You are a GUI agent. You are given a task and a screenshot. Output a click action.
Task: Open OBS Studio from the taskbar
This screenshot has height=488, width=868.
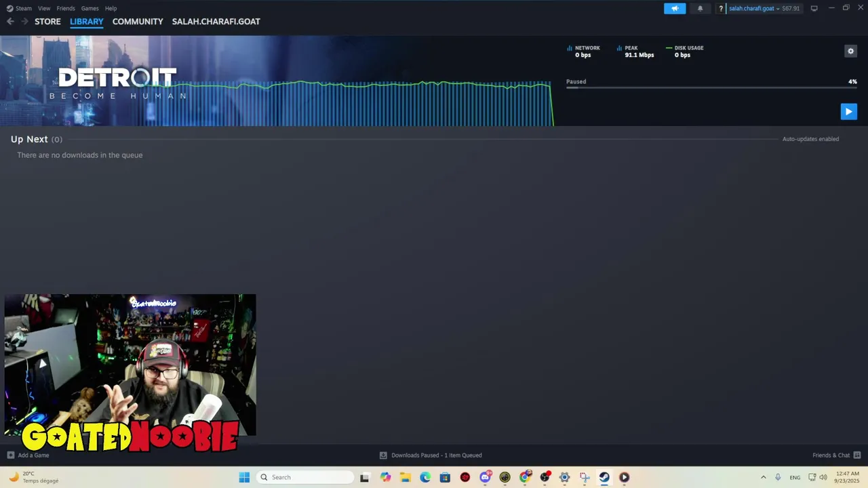pyautogui.click(x=545, y=477)
